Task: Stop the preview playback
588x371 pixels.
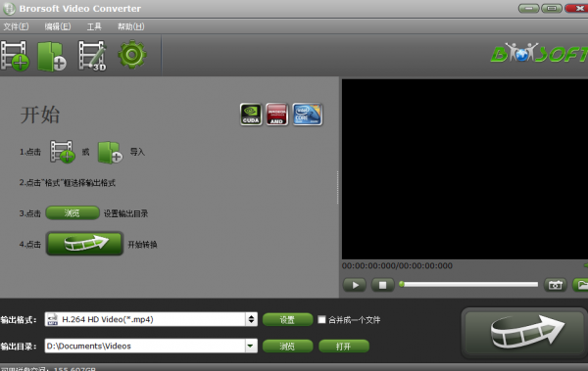Action: point(383,285)
